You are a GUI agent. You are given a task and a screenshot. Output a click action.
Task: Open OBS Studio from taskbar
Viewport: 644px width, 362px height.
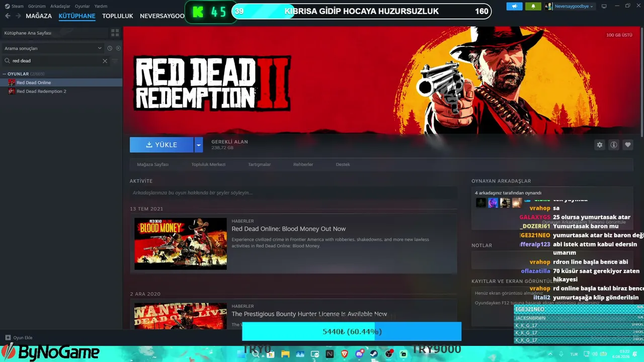tap(389, 354)
